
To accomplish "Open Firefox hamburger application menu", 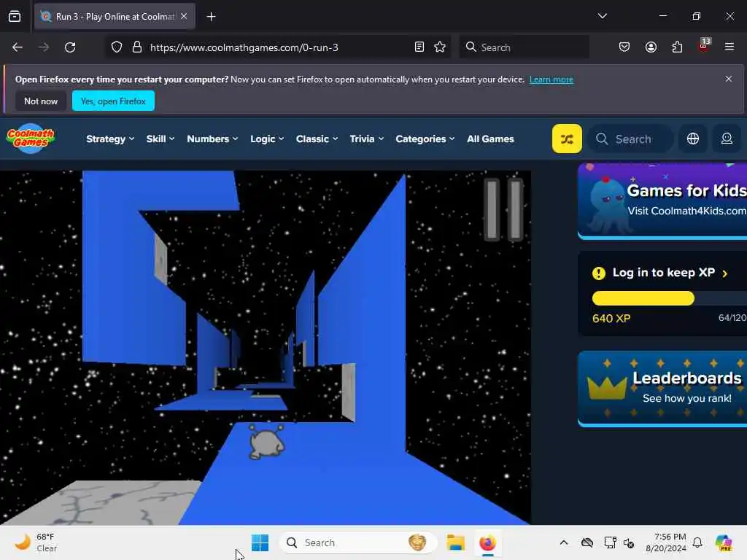I will click(x=729, y=47).
